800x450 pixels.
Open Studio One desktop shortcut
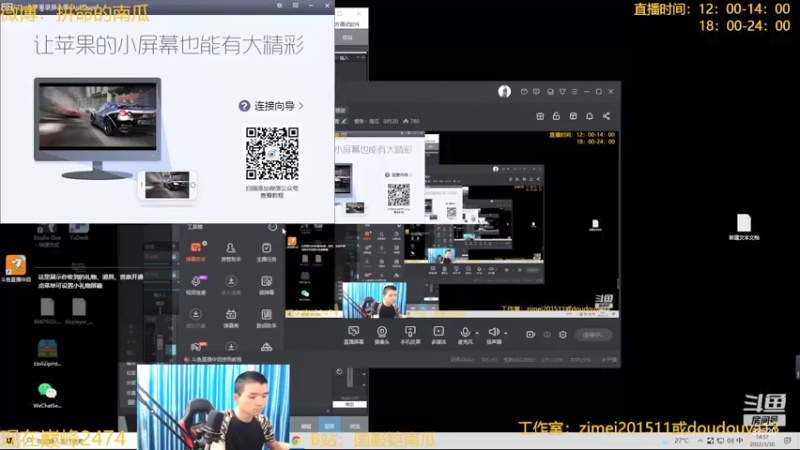[47, 236]
